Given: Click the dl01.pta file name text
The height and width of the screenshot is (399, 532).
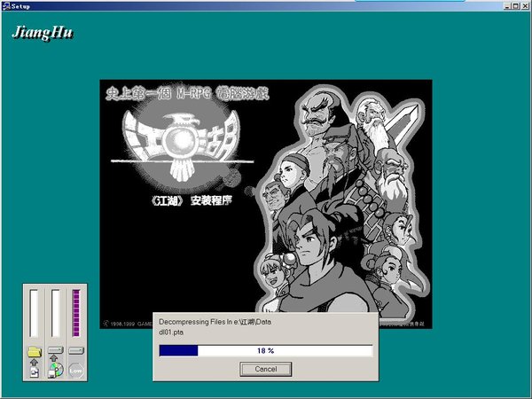Looking at the screenshot, I should coord(171,332).
